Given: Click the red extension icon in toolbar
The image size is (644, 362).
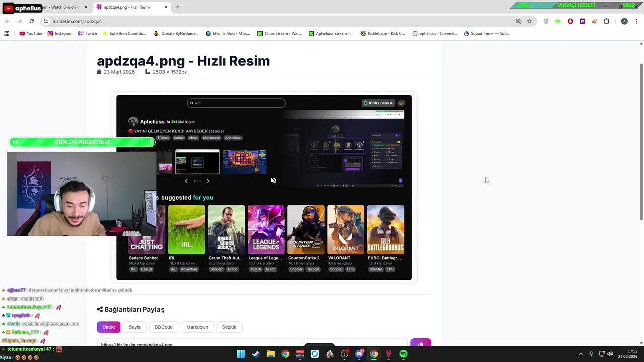Looking at the screenshot, I should coord(570,21).
